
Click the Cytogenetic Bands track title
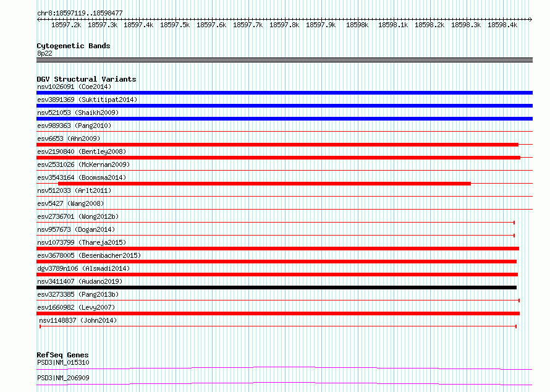click(x=74, y=46)
